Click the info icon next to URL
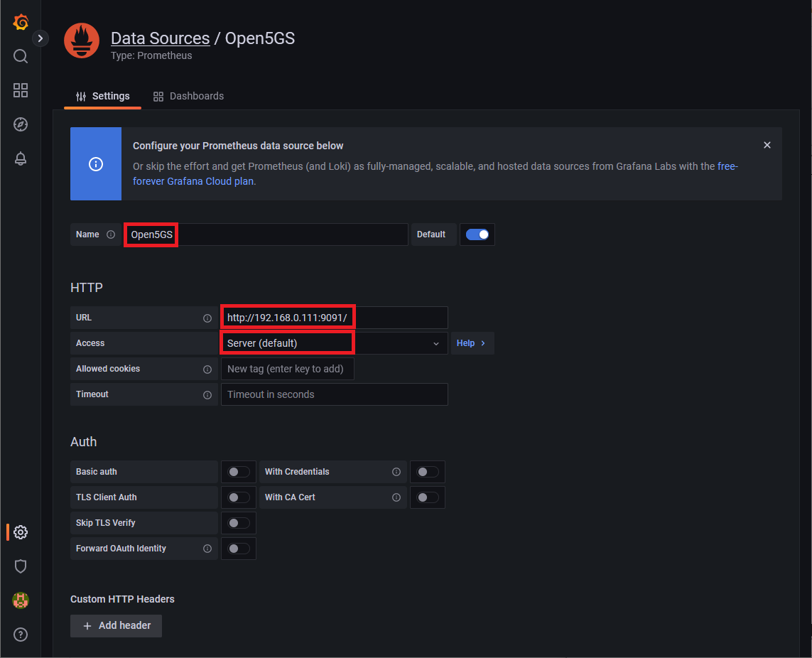Viewport: 812px width, 658px height. (x=207, y=318)
